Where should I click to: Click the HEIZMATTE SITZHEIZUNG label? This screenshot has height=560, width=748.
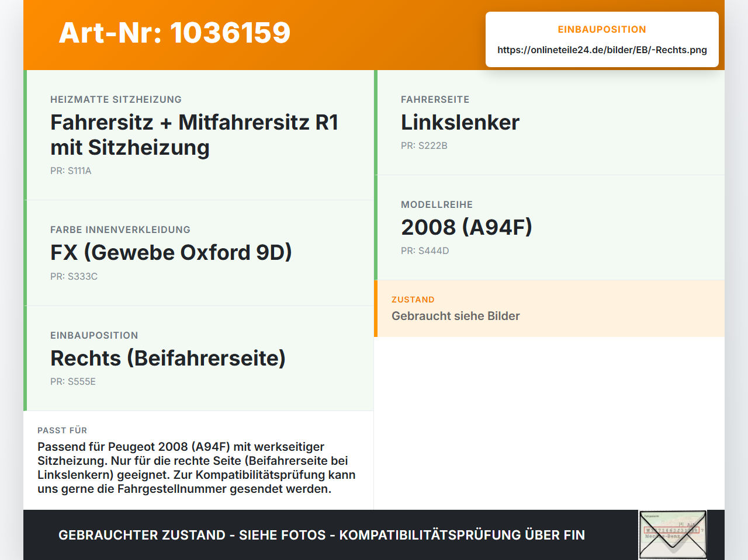[x=116, y=99]
